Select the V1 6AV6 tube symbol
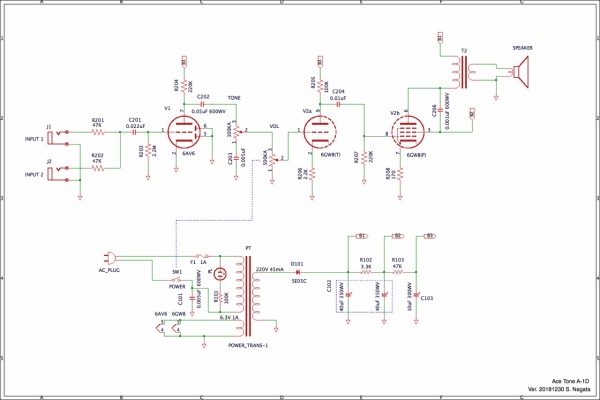 (x=184, y=132)
